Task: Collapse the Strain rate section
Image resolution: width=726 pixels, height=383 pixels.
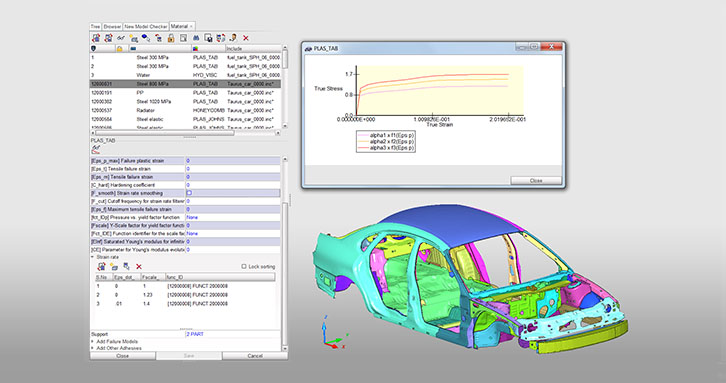Action: tap(93, 257)
